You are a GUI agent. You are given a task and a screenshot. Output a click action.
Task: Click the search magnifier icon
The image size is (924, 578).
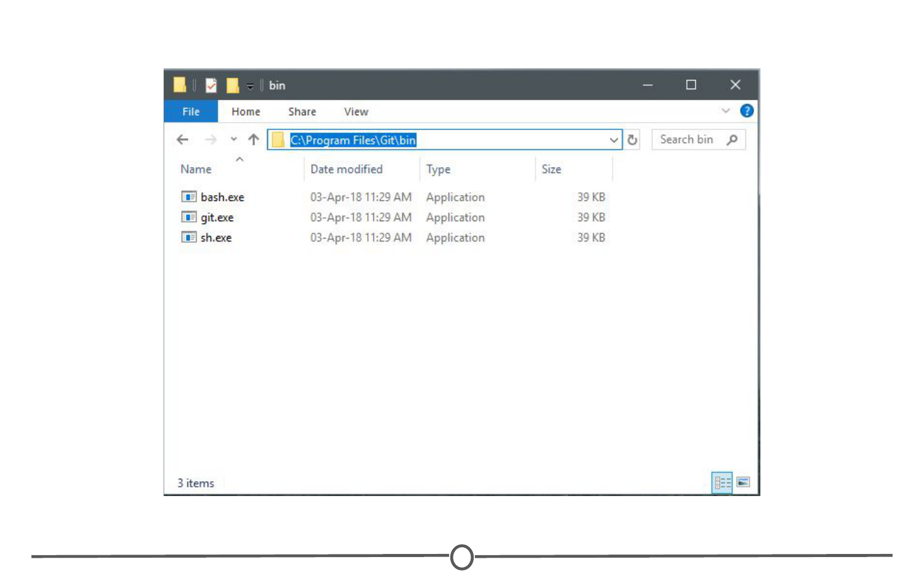point(732,140)
